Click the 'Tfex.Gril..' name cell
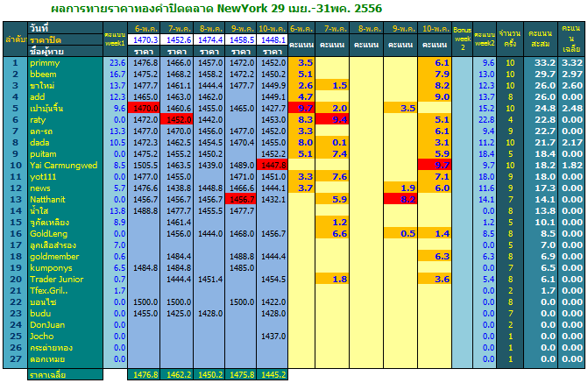588x383 pixels. 66,291
